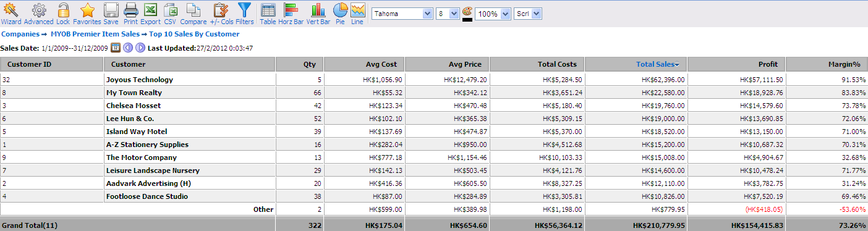The image size is (868, 231).
Task: Click Leisure Landscape Nursery customer
Action: [x=153, y=170]
